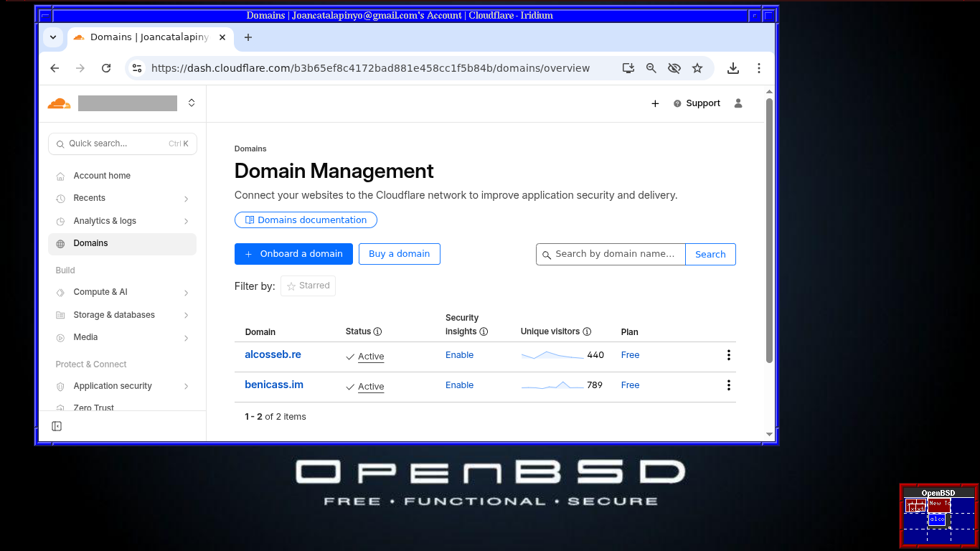Open the user profile icon
The image size is (980, 551).
[738, 103]
